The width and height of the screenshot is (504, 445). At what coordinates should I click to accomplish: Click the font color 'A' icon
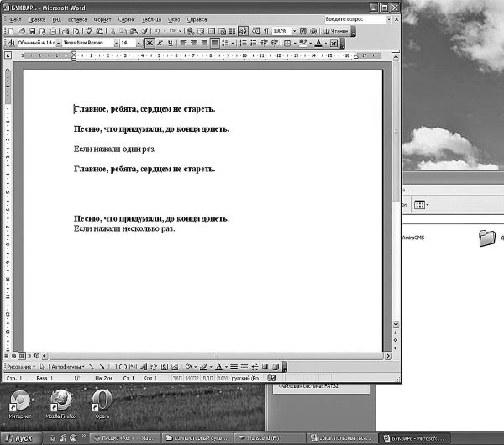pos(318,43)
